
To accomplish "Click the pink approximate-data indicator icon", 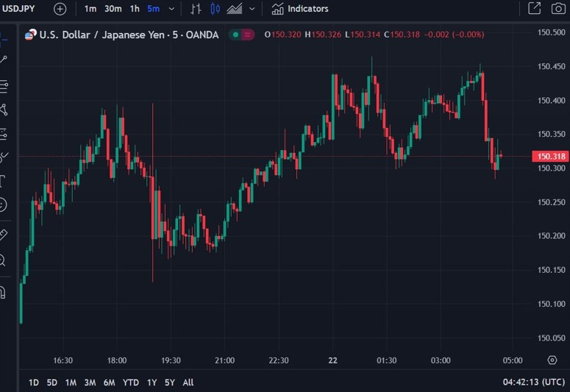I will click(248, 35).
